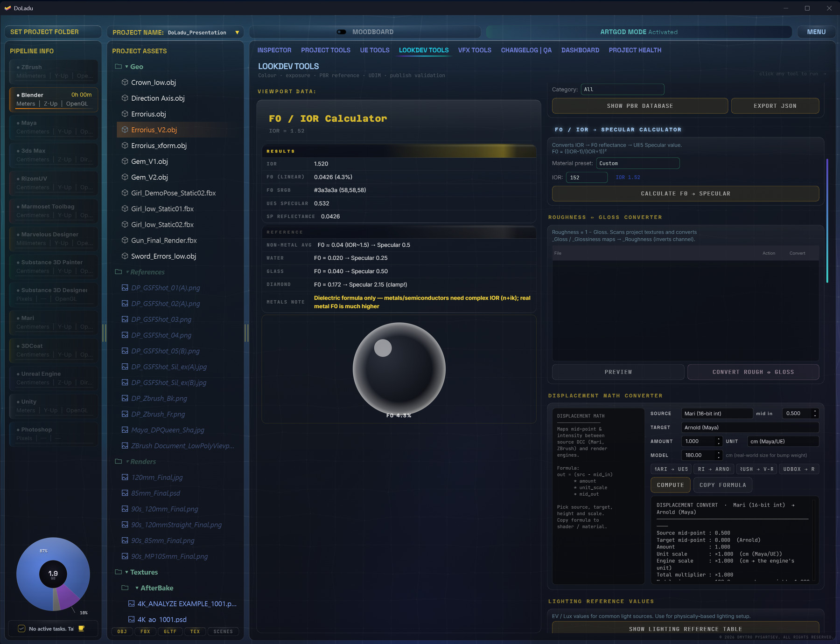Click the folder icon of AfterBake subfolder

(x=125, y=588)
